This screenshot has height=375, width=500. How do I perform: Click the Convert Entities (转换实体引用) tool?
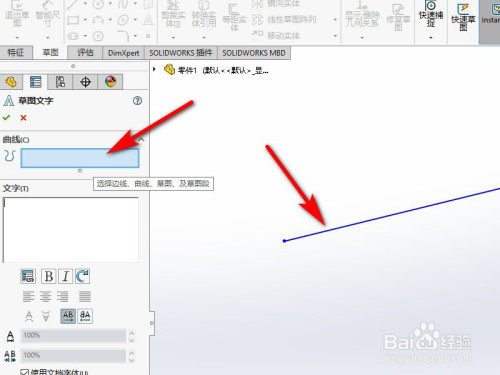tap(204, 14)
